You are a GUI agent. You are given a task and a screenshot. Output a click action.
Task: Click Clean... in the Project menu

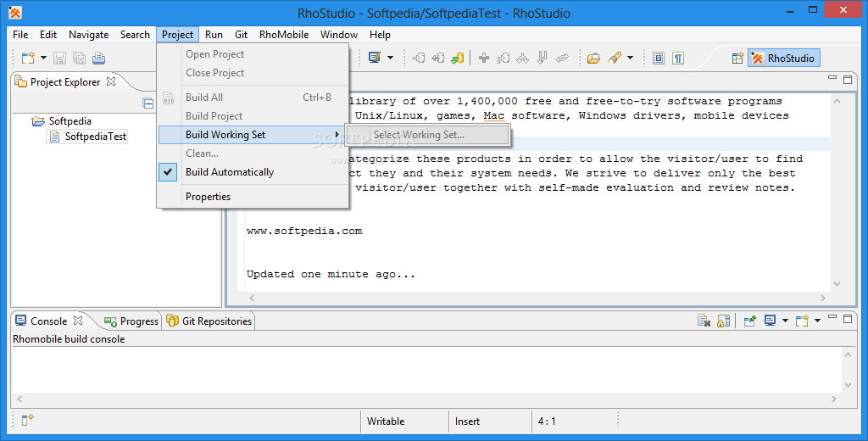click(x=253, y=154)
